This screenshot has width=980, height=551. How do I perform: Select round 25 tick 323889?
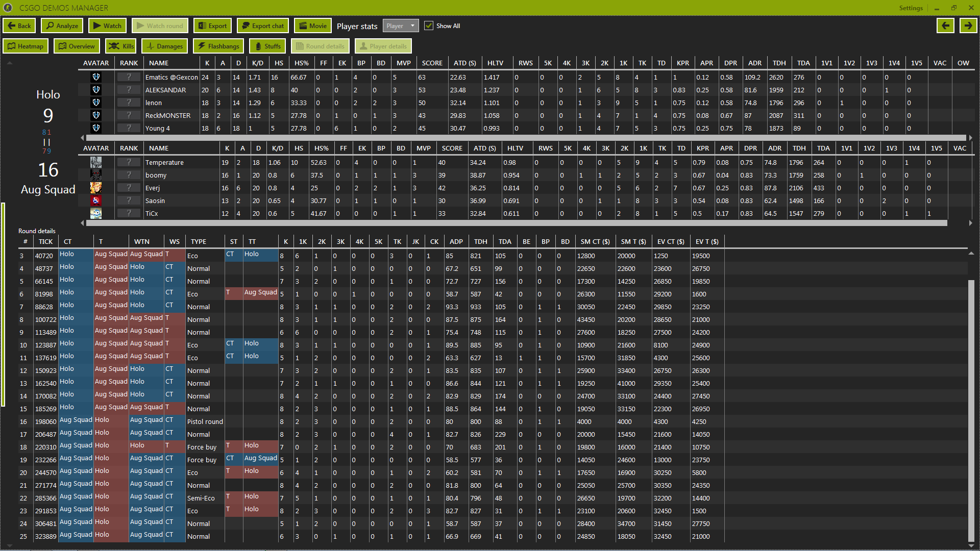point(493,536)
